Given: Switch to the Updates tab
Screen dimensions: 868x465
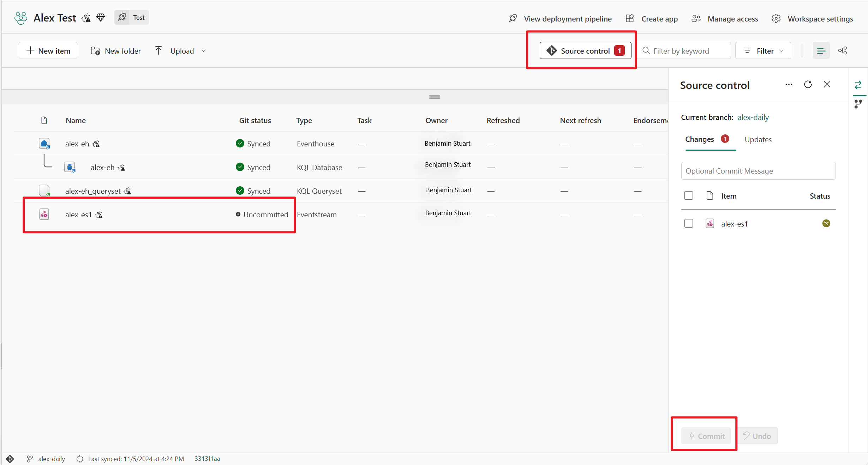Looking at the screenshot, I should point(758,140).
